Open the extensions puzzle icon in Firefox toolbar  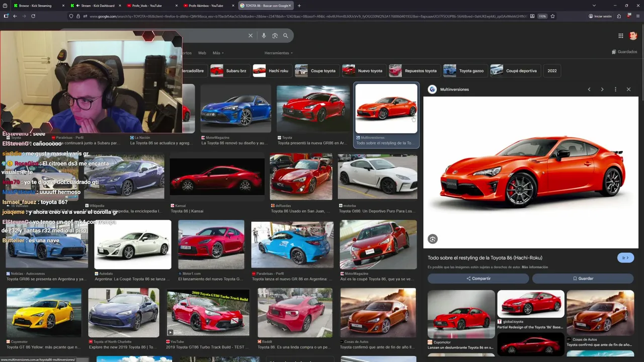click(619, 16)
